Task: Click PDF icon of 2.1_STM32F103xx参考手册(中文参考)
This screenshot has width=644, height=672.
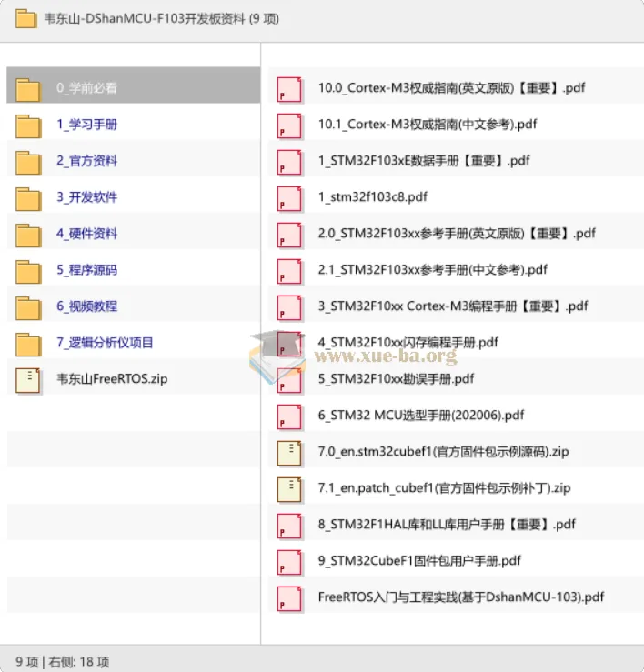Action: (289, 272)
